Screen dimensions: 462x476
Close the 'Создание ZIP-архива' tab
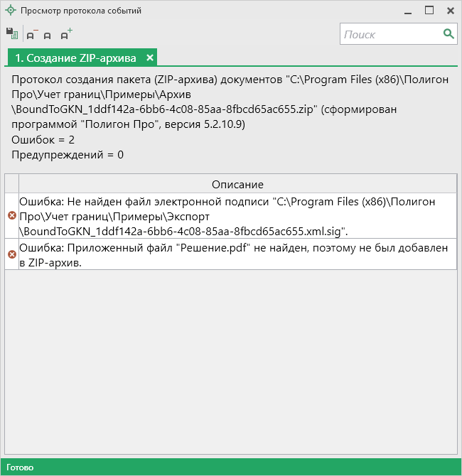point(150,58)
